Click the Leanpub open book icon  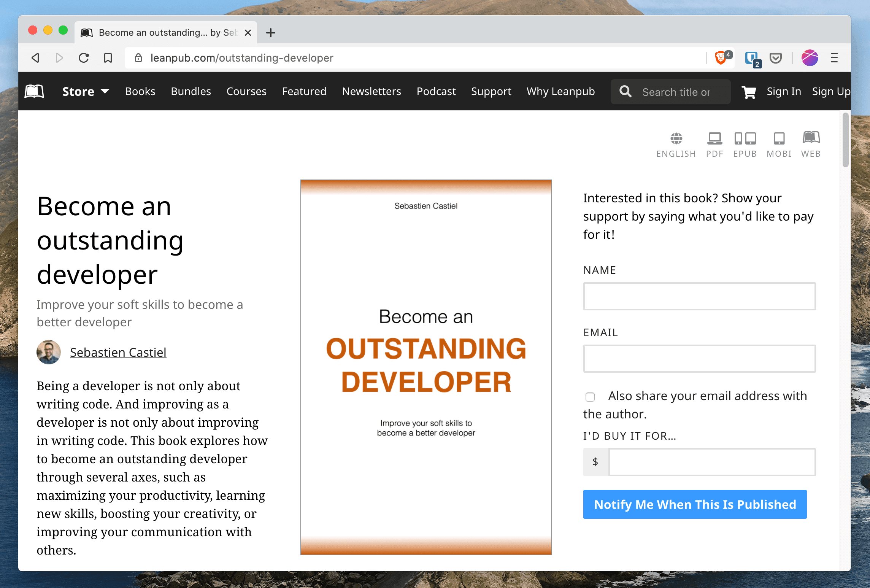pyautogui.click(x=36, y=91)
